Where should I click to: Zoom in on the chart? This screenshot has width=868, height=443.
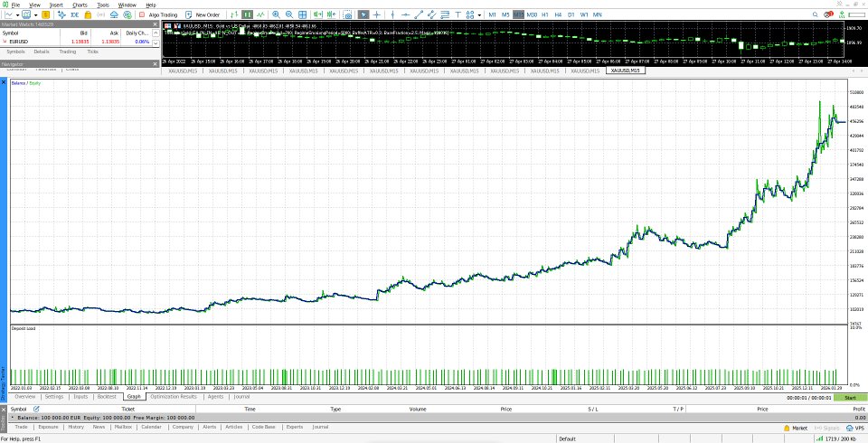(x=276, y=15)
